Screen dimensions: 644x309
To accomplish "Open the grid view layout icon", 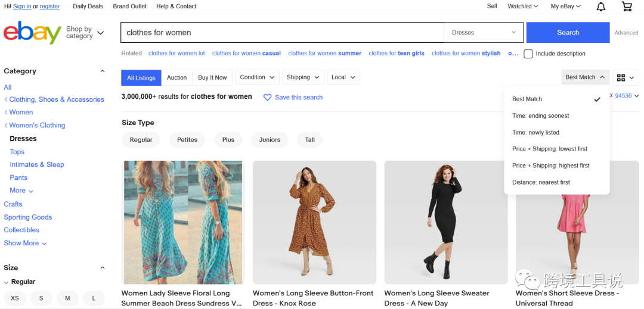I will click(x=621, y=77).
